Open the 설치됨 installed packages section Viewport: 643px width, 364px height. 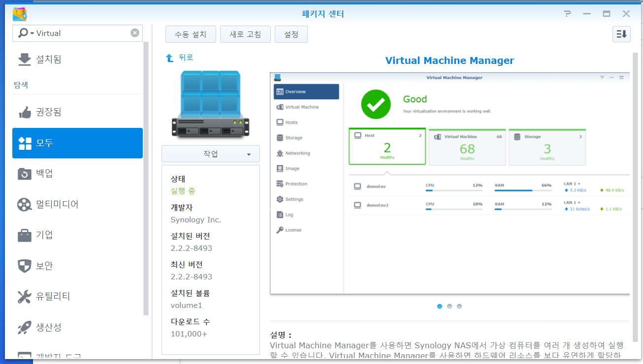coord(77,60)
